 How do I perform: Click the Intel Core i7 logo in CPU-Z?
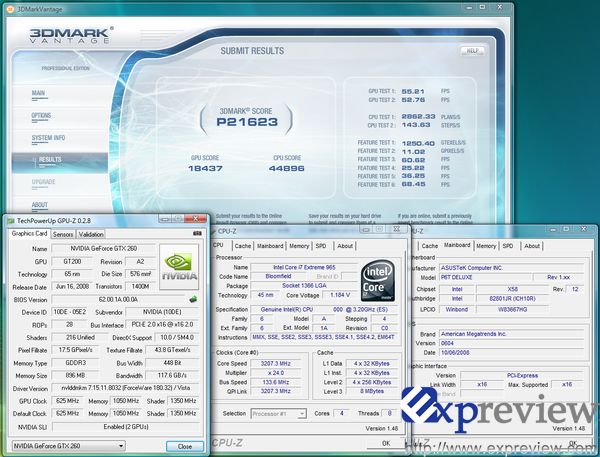378,281
